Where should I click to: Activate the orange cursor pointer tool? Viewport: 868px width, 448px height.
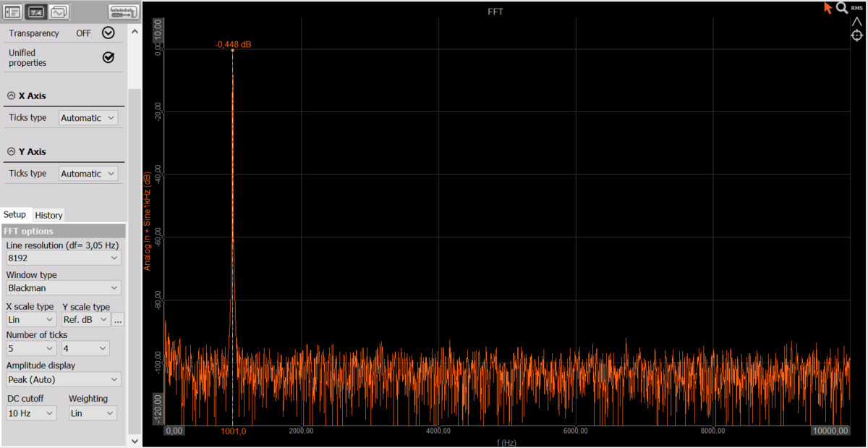pos(827,8)
